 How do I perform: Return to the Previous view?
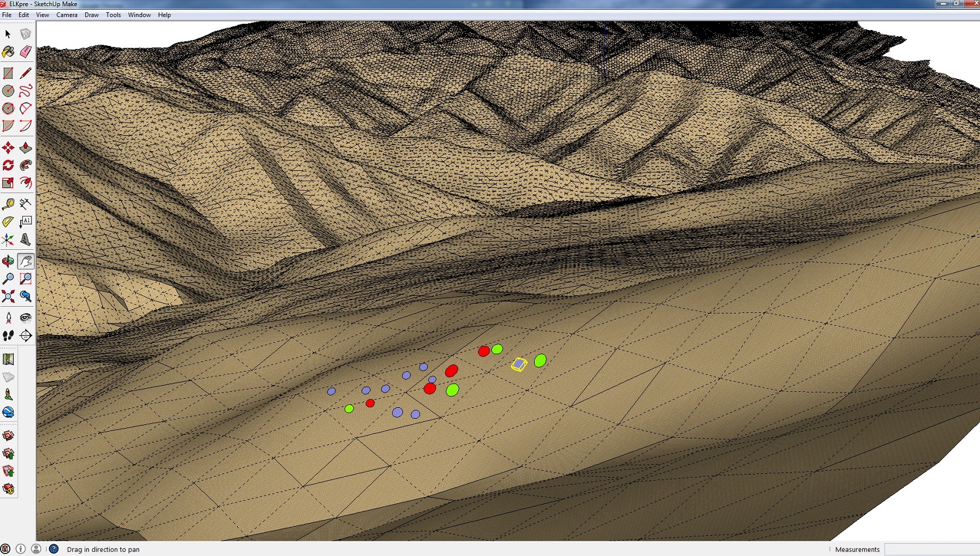click(26, 297)
